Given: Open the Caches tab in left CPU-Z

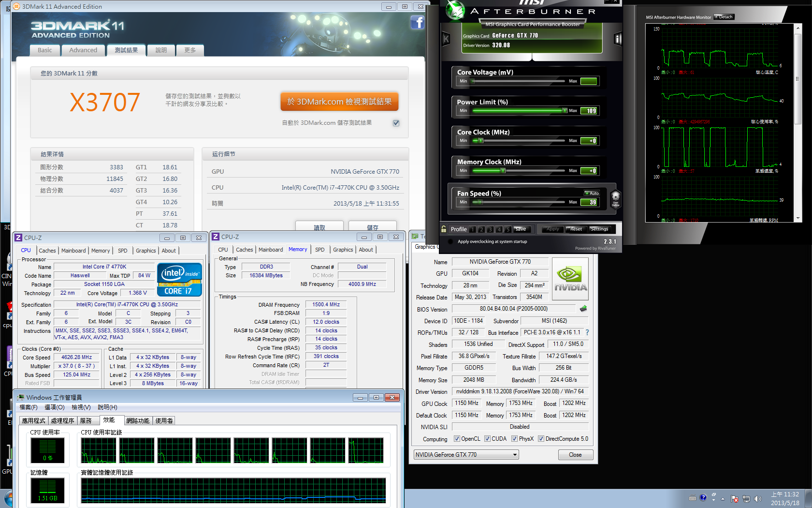Looking at the screenshot, I should tap(47, 251).
